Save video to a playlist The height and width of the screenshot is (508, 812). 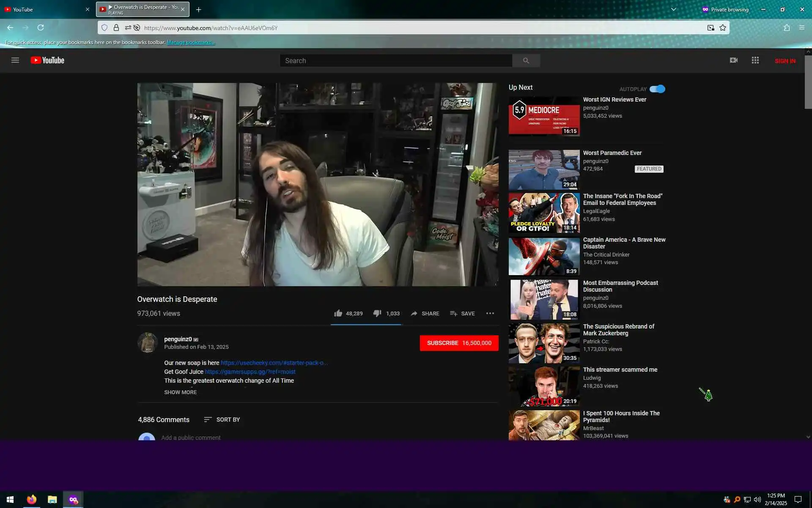pyautogui.click(x=462, y=313)
